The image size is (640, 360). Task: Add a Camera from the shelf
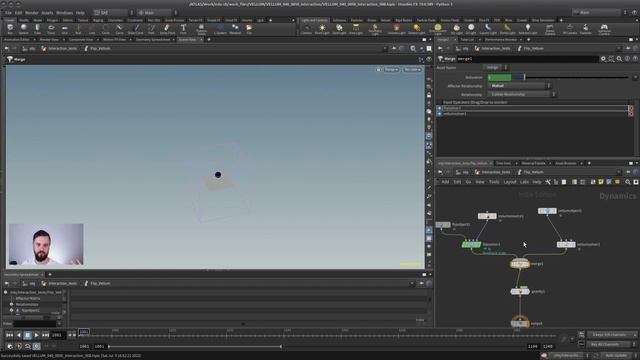coord(307,29)
